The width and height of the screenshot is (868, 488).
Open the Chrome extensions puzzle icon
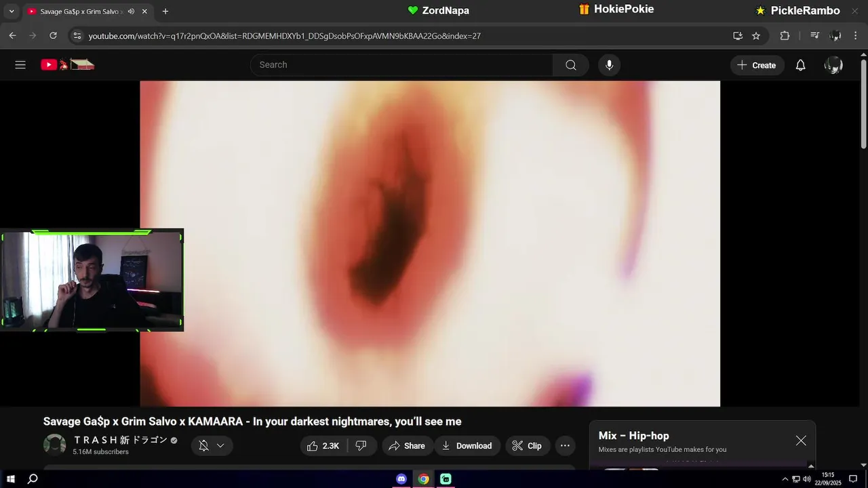coord(785,36)
